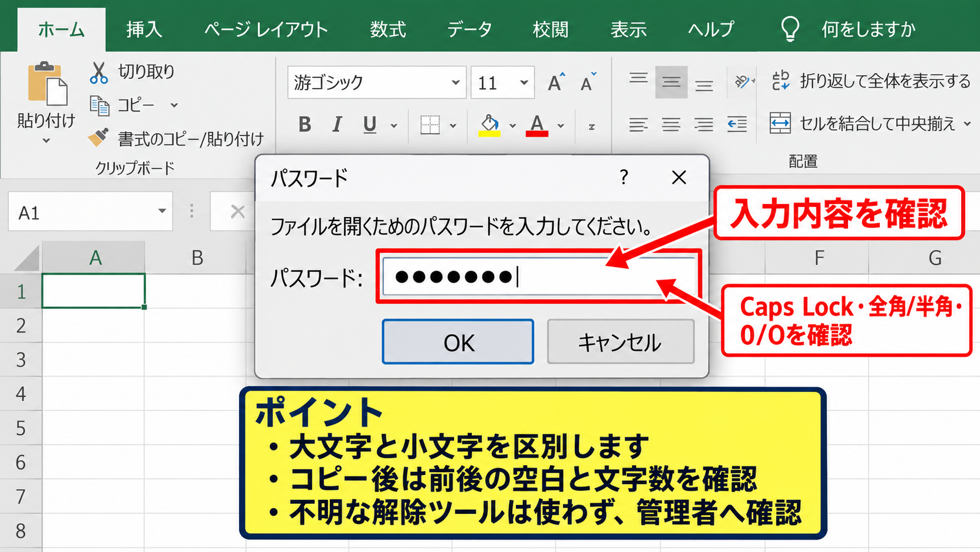The width and height of the screenshot is (980, 552).
Task: Increase font size with large A icon
Action: tap(556, 82)
